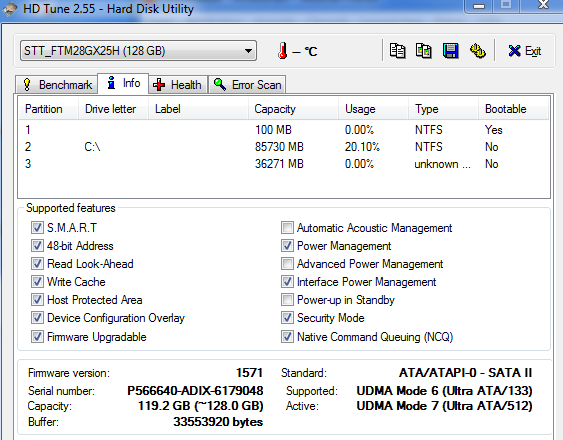Image resolution: width=563 pixels, height=440 pixels.
Task: Toggle the Power-up in Standby checkbox
Action: click(x=287, y=300)
